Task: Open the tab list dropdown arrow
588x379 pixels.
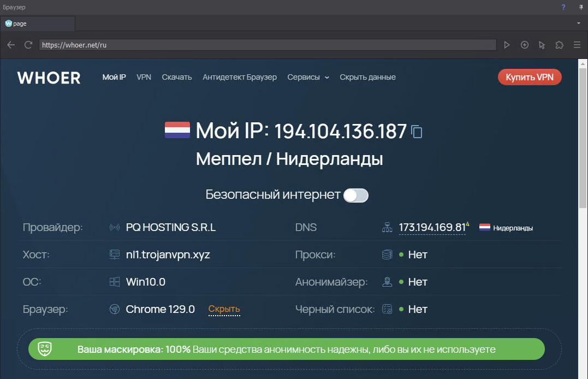Action: coord(579,23)
